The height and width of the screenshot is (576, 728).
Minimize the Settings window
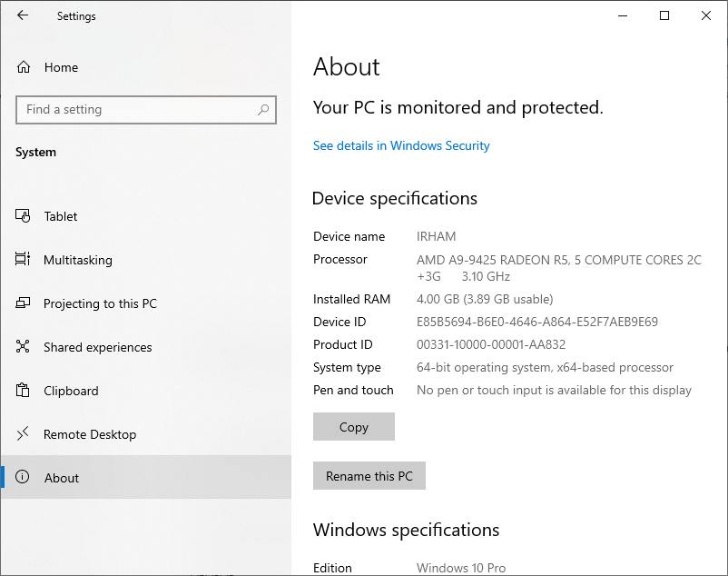tap(623, 15)
